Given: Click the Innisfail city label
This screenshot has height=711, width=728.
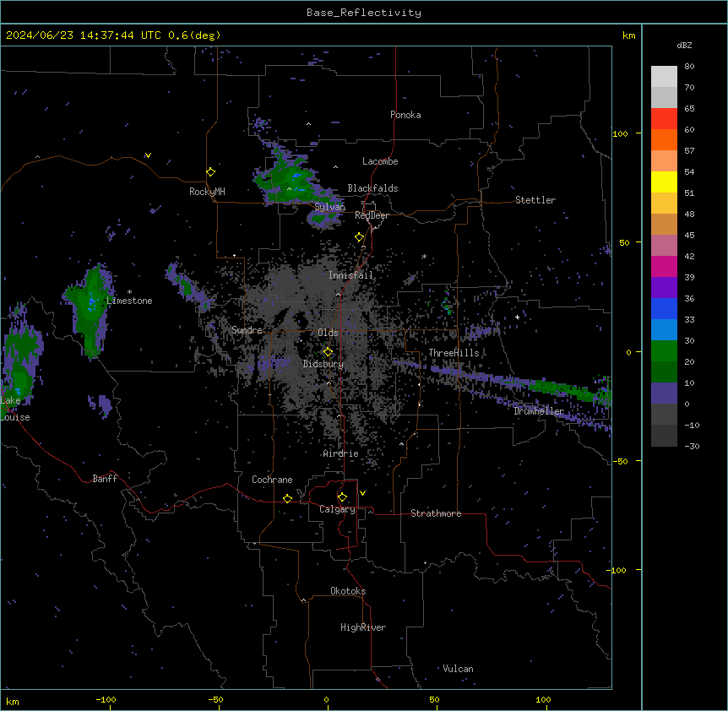Looking at the screenshot, I should 350,275.
